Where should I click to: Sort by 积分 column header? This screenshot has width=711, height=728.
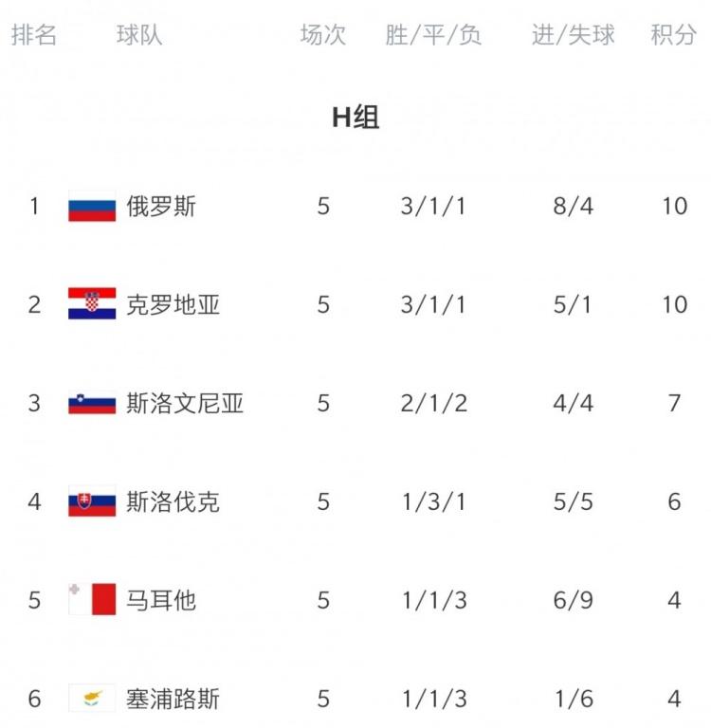click(x=674, y=35)
